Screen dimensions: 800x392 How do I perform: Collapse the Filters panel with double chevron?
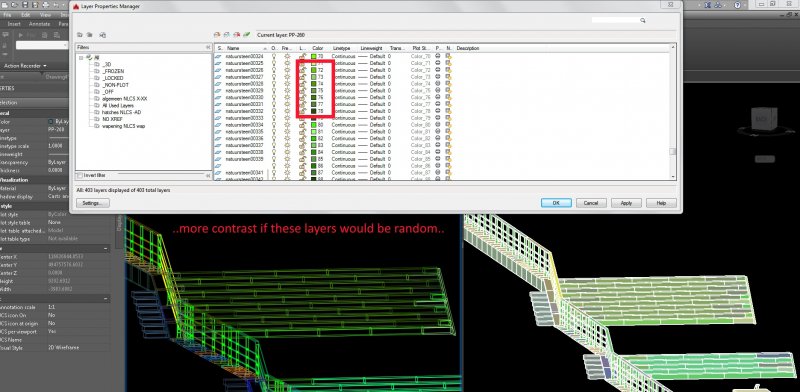click(x=208, y=47)
